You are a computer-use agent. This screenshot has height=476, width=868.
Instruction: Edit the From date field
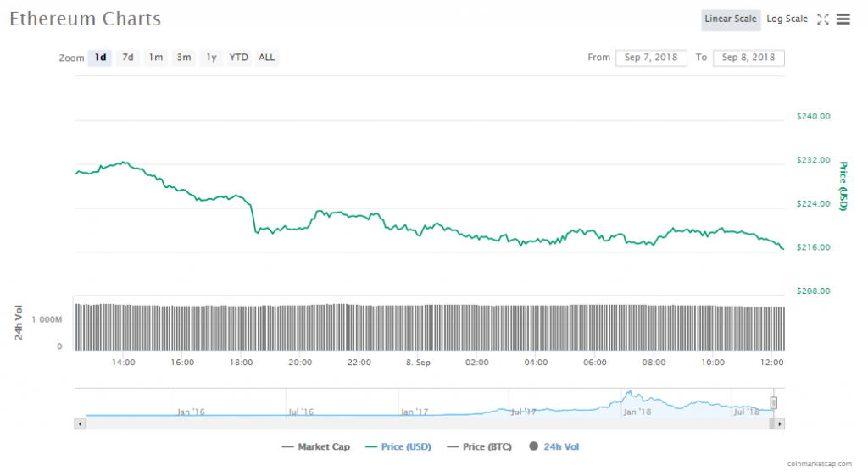(x=651, y=58)
